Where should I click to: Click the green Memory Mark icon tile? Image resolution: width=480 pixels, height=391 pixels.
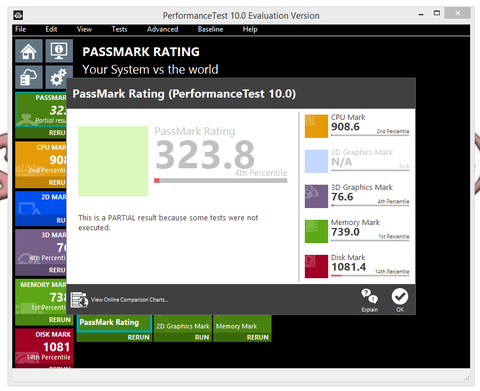pos(316,231)
